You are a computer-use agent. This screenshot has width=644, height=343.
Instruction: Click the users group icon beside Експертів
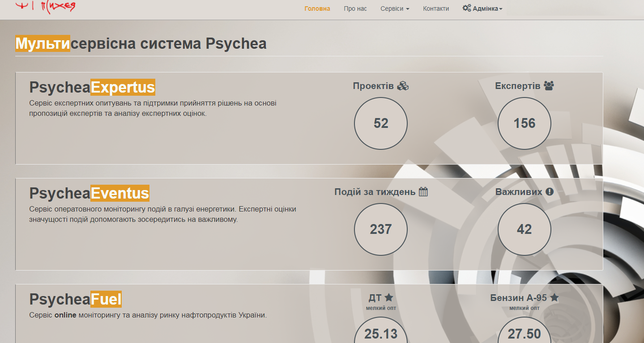(549, 86)
